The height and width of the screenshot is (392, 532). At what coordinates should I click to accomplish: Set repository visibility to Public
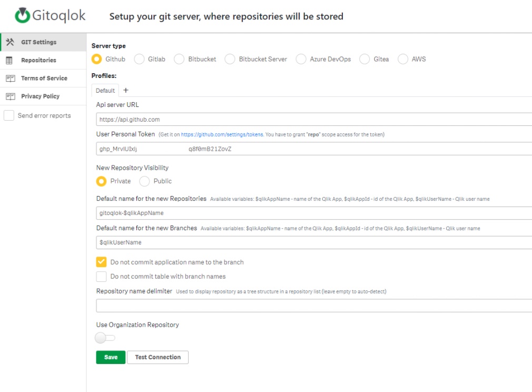click(x=144, y=181)
